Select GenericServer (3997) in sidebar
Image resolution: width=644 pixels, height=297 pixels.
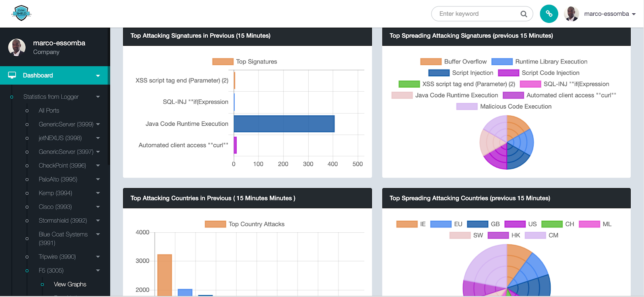pyautogui.click(x=66, y=152)
